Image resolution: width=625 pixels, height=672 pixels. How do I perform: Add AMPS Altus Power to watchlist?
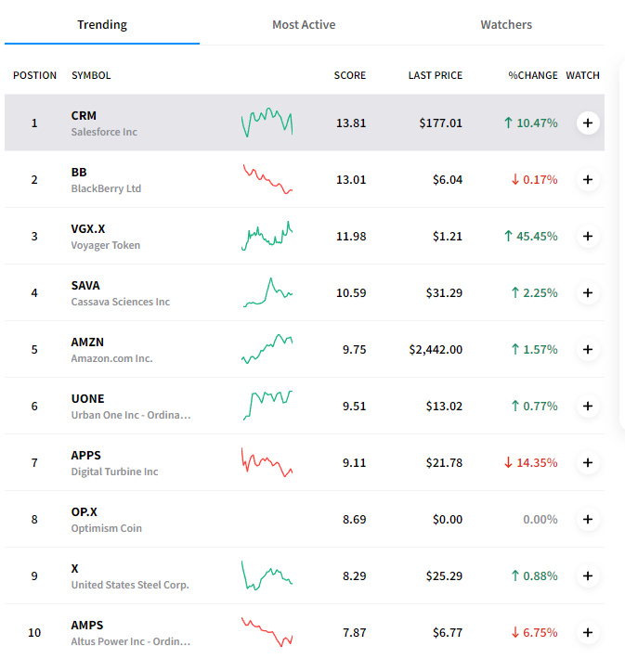[x=588, y=632]
